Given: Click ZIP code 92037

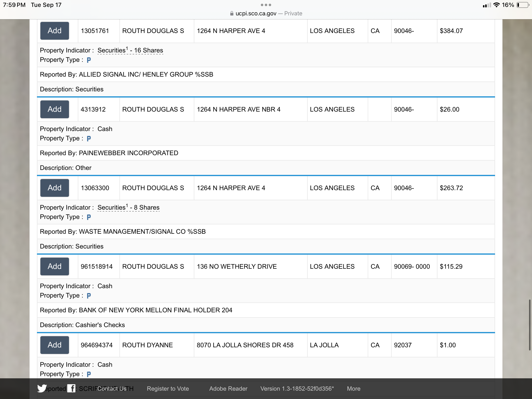Looking at the screenshot, I should click(403, 345).
